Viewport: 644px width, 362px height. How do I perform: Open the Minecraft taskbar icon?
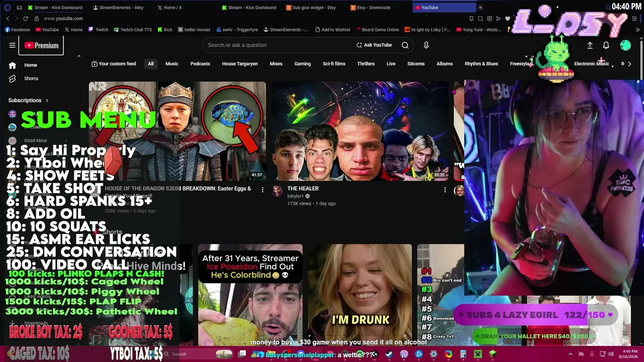[478, 354]
